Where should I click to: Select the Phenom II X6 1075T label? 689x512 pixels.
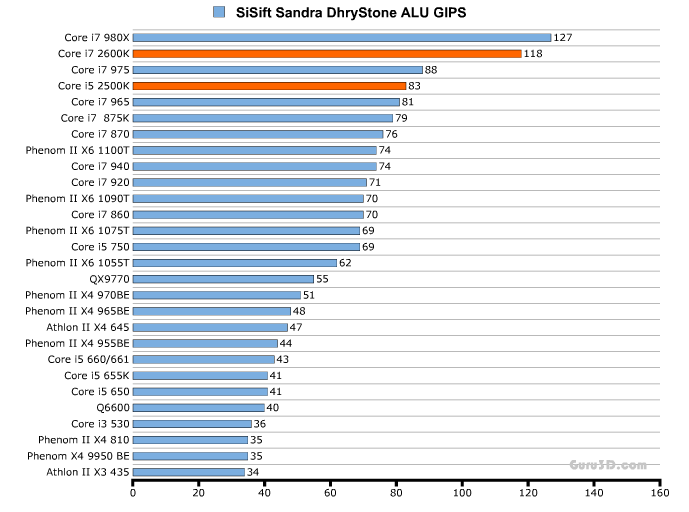(77, 231)
